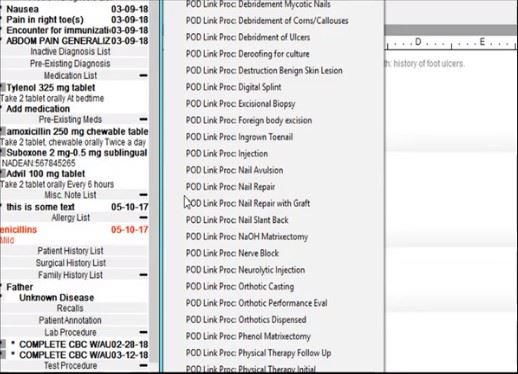Click the icon beside COMPLETE CBC 03-12-18
The image size is (518, 374).
coord(3,355)
